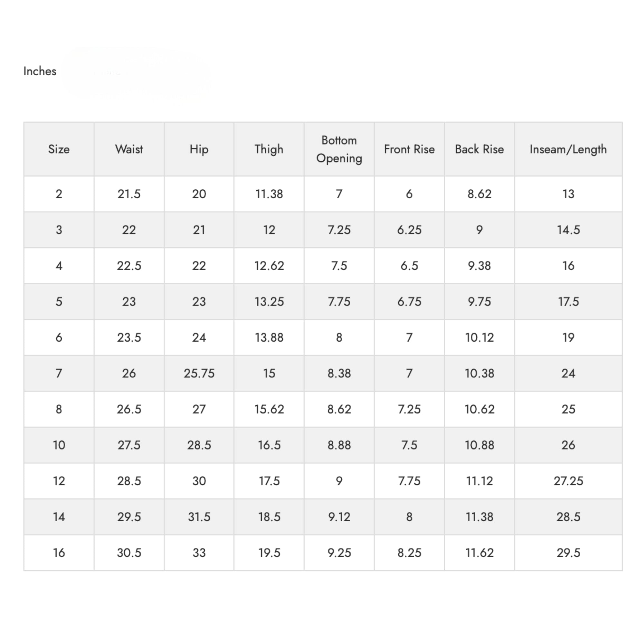Select the 11.38 thigh value in size 2 row
644x644 pixels.
coord(269,194)
